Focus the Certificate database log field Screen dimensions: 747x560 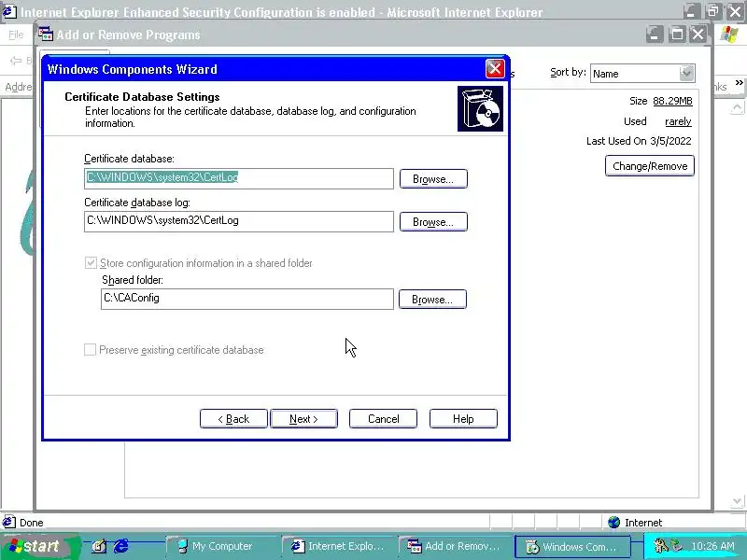(239, 221)
